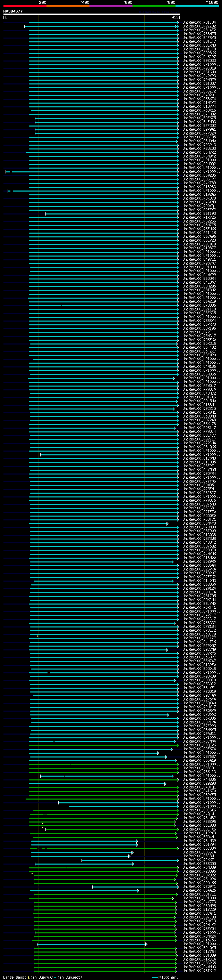The image size is (222, 980).
Task: Select hit label UniRef100_Q8S6I4
Action: [x=199, y=852]
